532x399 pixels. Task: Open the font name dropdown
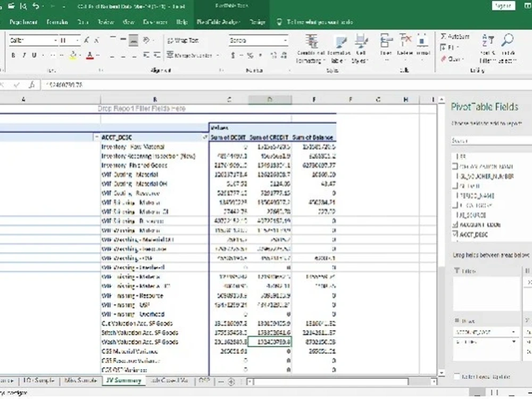55,40
